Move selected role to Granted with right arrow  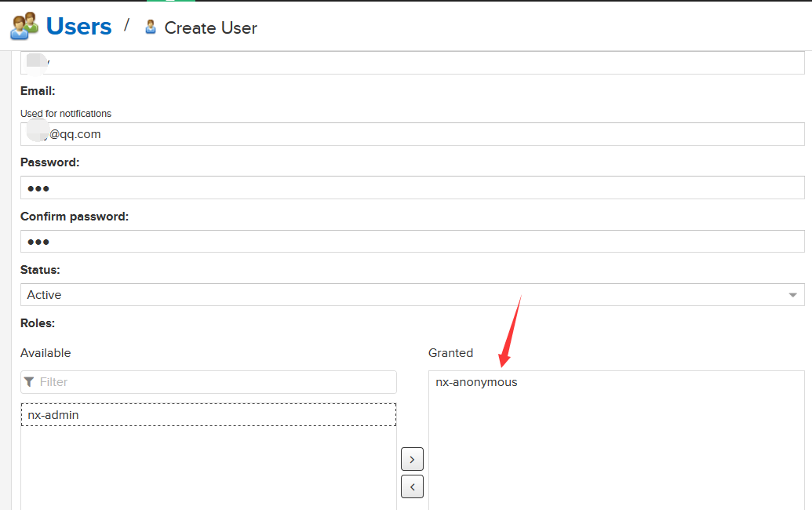coord(412,459)
